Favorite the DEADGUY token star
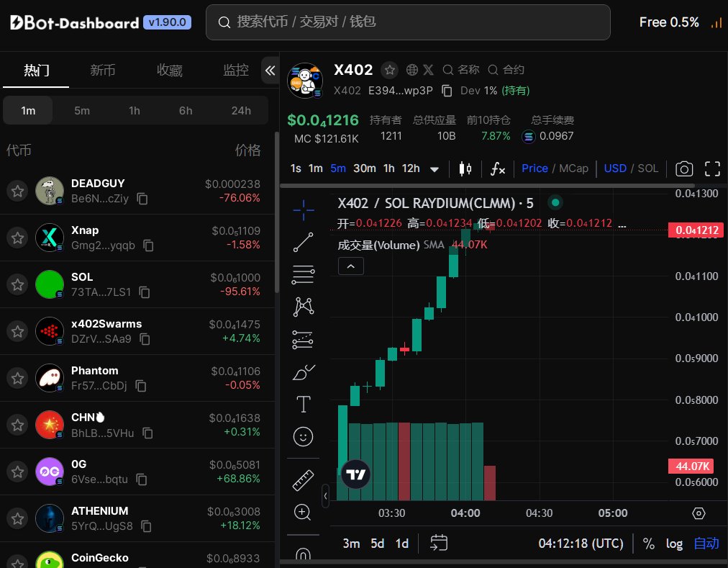Viewport: 728px width, 568px height. tap(18, 191)
